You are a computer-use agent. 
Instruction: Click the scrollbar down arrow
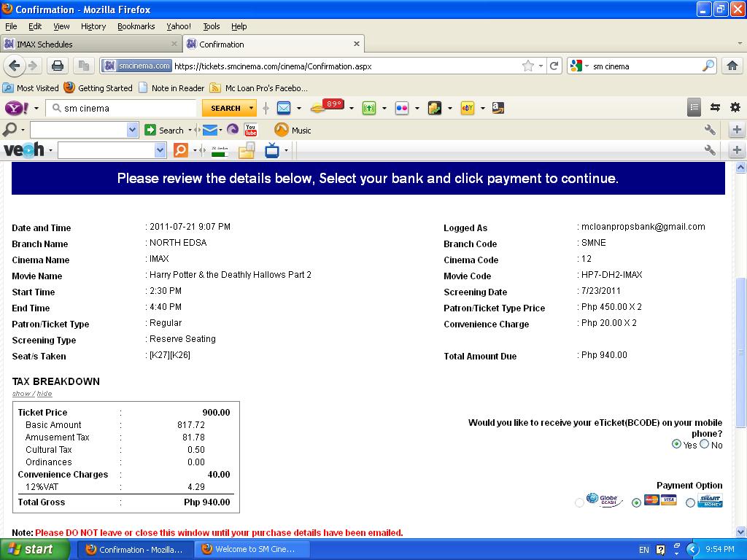tap(740, 532)
